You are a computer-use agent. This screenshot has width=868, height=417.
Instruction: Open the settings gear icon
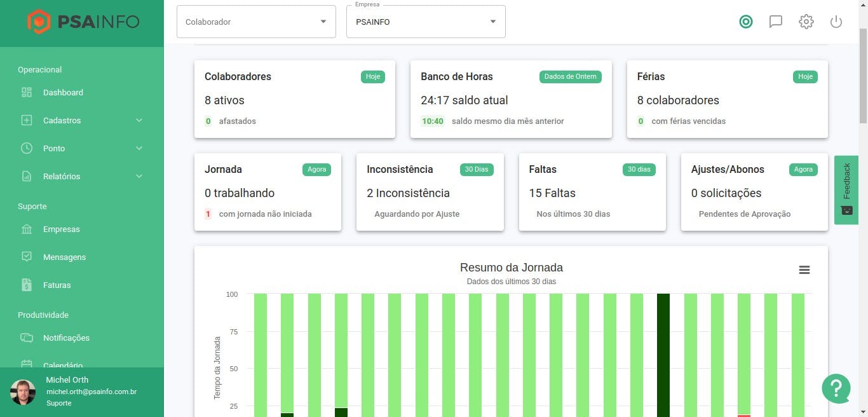[806, 22]
